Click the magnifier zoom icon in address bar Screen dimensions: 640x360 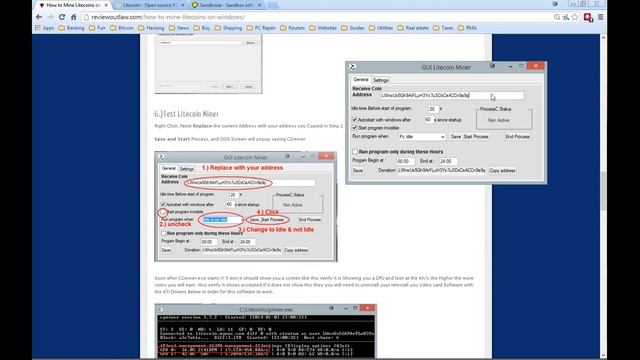pos(557,17)
